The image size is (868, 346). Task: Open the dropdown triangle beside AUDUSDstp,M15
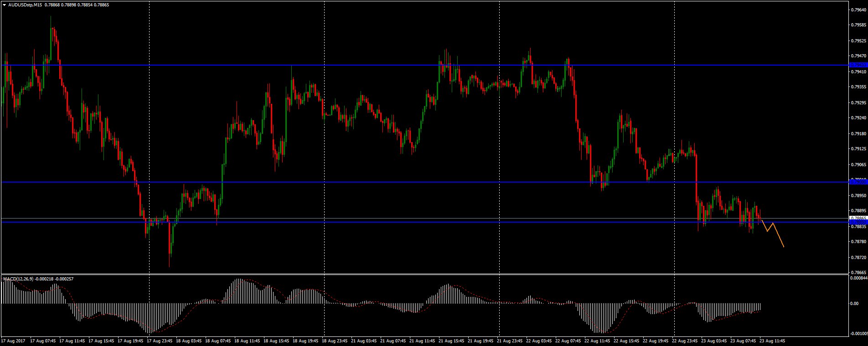tap(4, 5)
